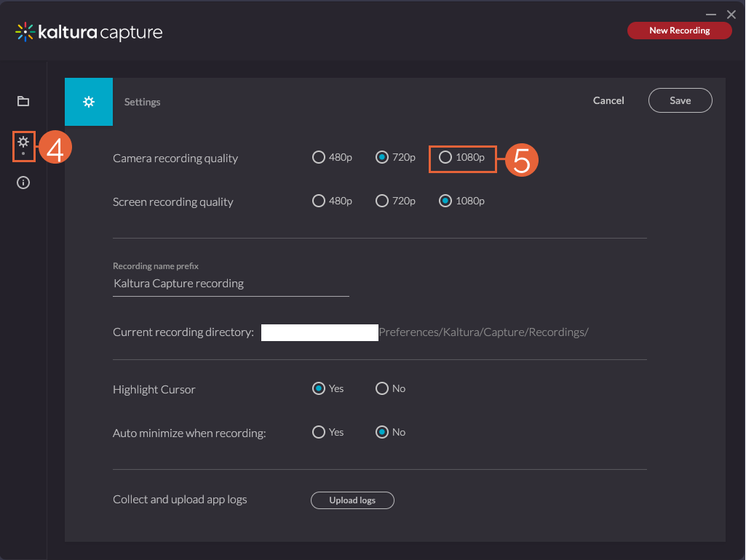This screenshot has height=560, width=746.
Task: Close the Kaltura Capture window
Action: [x=731, y=15]
